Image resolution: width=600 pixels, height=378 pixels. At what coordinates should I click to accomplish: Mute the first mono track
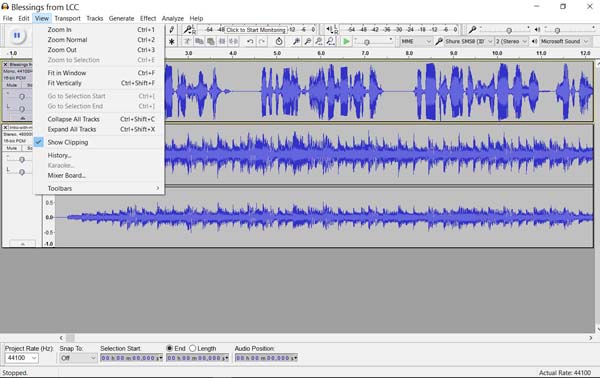11,85
